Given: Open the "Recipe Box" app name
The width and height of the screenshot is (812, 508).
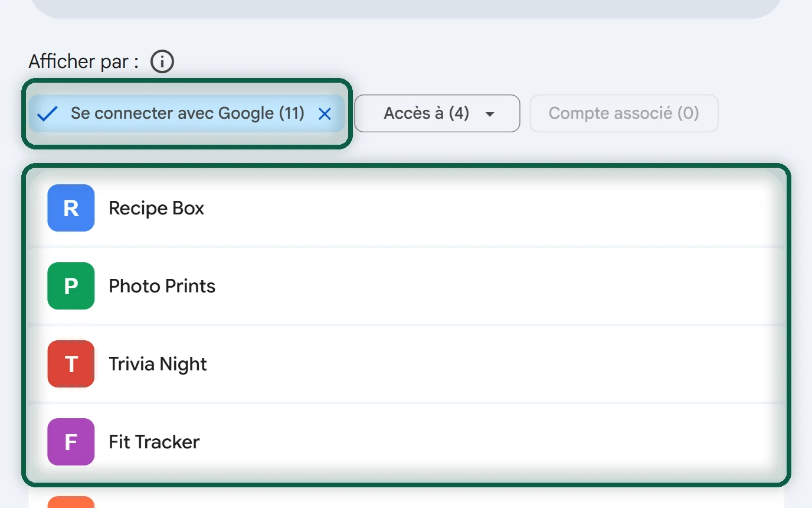Looking at the screenshot, I should click(x=156, y=208).
